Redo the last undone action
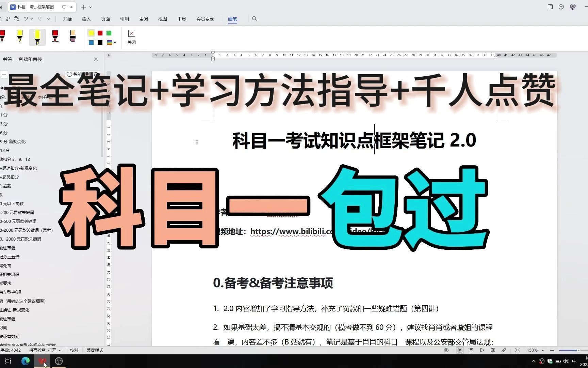The image size is (588, 368). point(40,19)
